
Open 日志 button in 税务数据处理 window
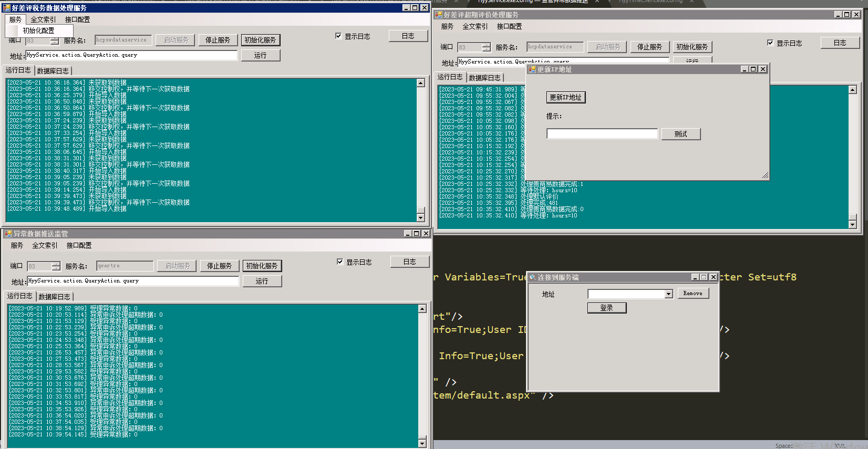408,36
